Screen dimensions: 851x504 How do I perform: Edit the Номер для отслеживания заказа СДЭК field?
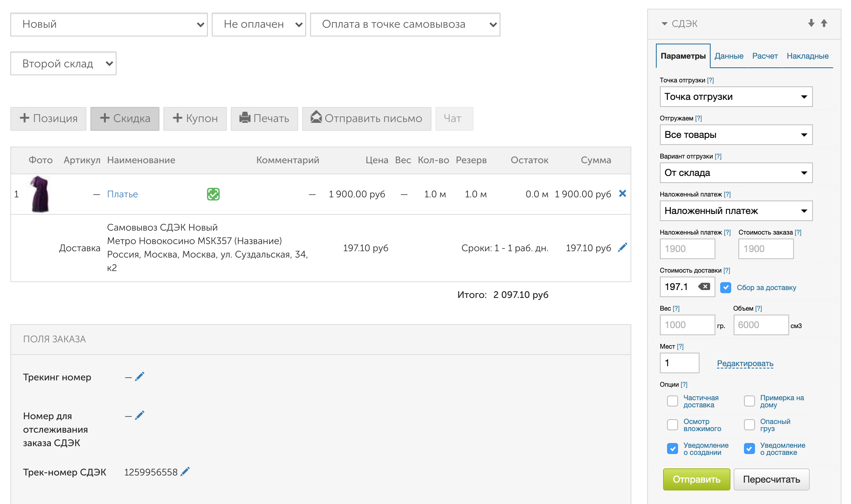(140, 415)
